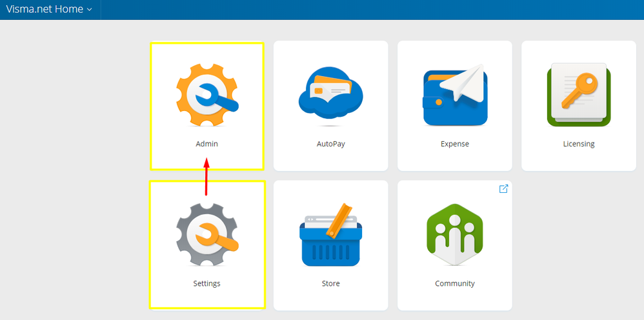Click the Store label text

(330, 284)
